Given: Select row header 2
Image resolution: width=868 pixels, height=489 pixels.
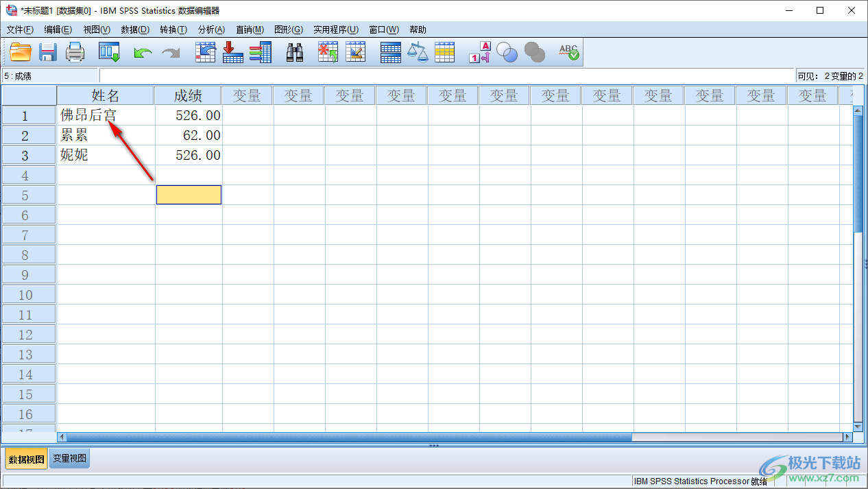Looking at the screenshot, I should pyautogui.click(x=29, y=136).
